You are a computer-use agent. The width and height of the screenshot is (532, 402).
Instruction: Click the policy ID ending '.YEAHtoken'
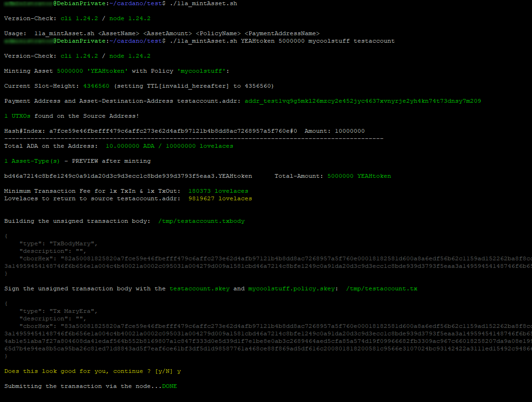[x=128, y=176]
